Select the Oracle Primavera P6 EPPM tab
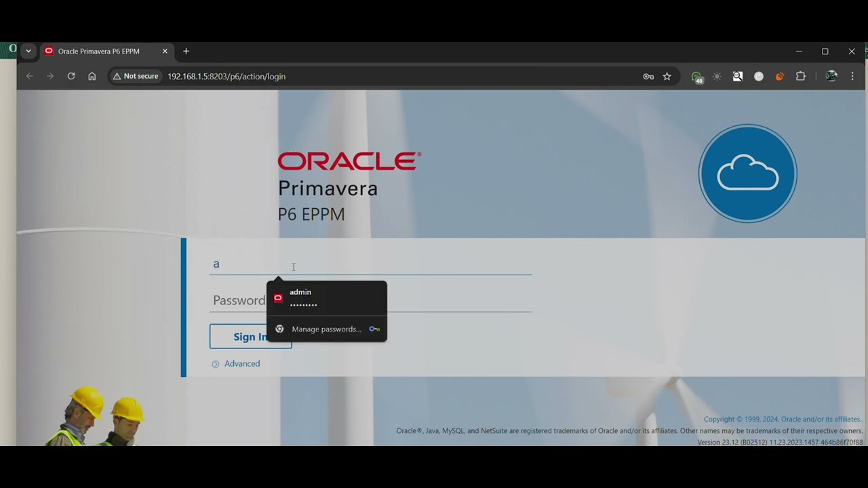 [x=106, y=52]
